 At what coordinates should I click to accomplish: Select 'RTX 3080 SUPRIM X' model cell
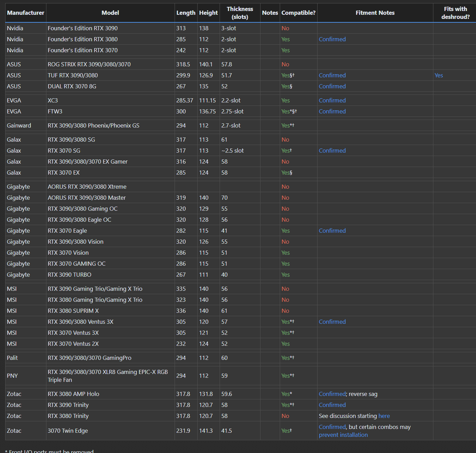coord(110,311)
